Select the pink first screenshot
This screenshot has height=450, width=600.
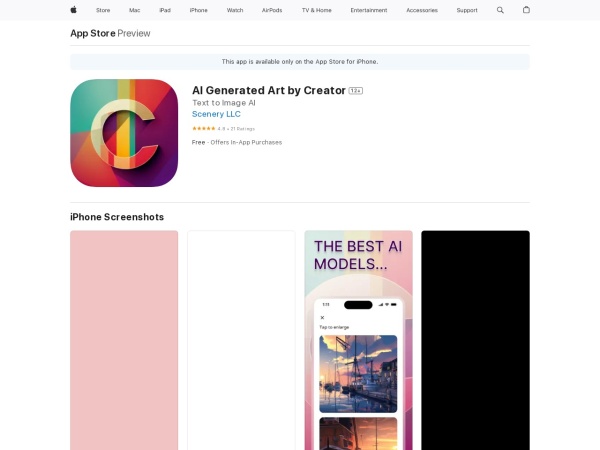124,340
